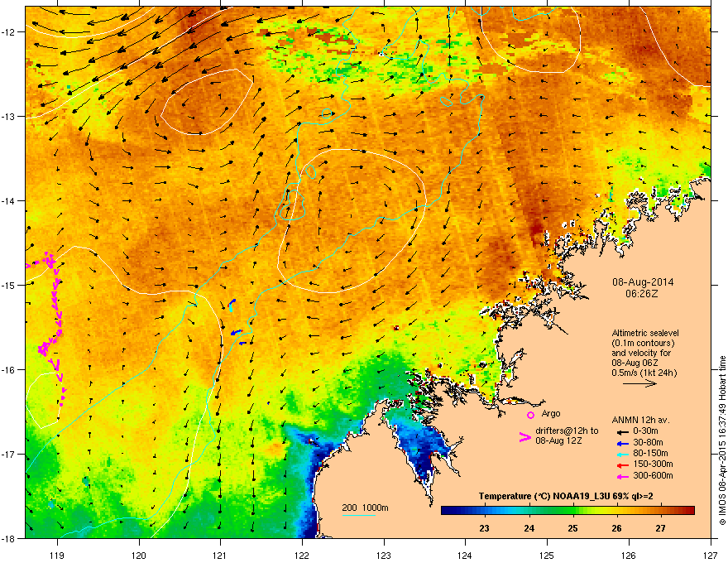Click the '150-300m' depth label
This screenshot has height=563, width=728.
(653, 464)
